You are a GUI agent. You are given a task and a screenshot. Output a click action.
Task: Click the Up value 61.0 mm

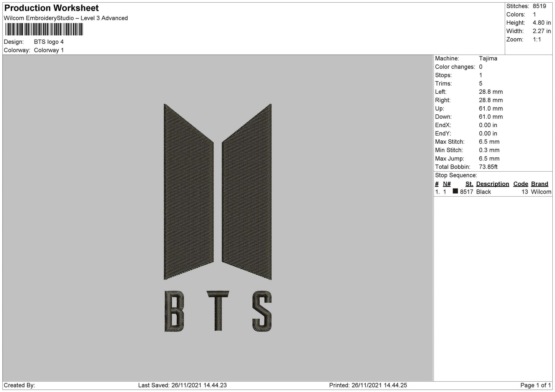click(490, 109)
